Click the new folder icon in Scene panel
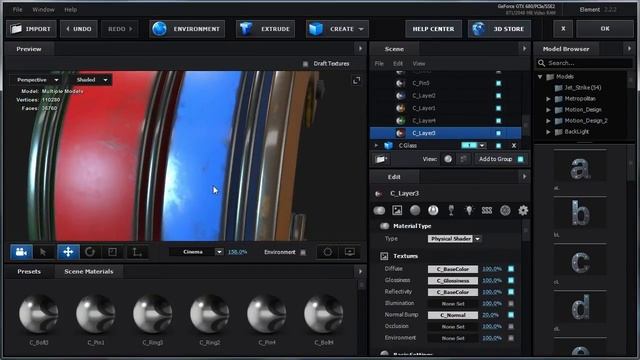Screen dimensions: 640x360 (381, 159)
